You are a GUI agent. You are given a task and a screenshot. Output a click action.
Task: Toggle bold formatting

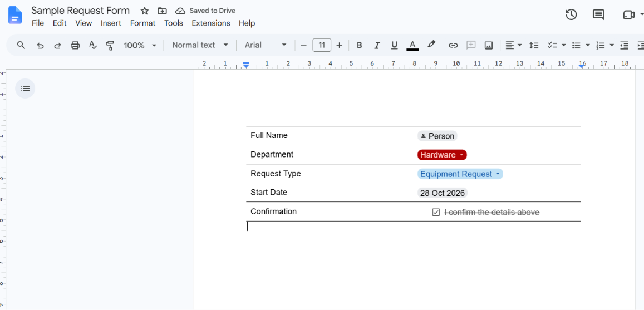click(360, 45)
